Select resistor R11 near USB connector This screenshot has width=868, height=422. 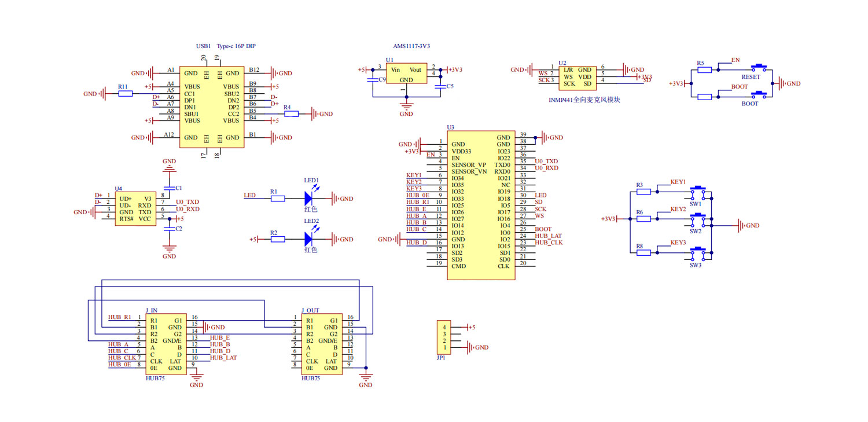click(126, 93)
